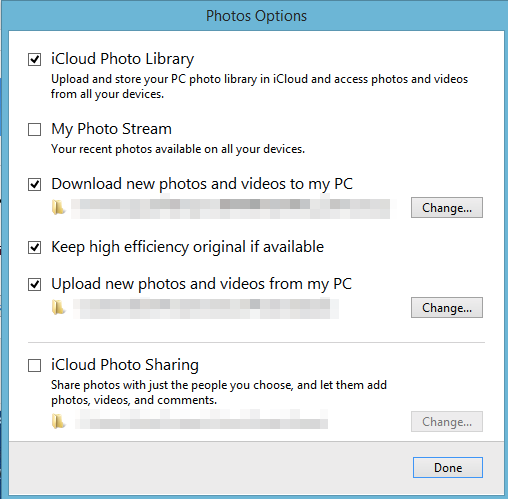This screenshot has width=508, height=499.
Task: Click the iCloud Photo Library label
Action: pyautogui.click(x=122, y=59)
